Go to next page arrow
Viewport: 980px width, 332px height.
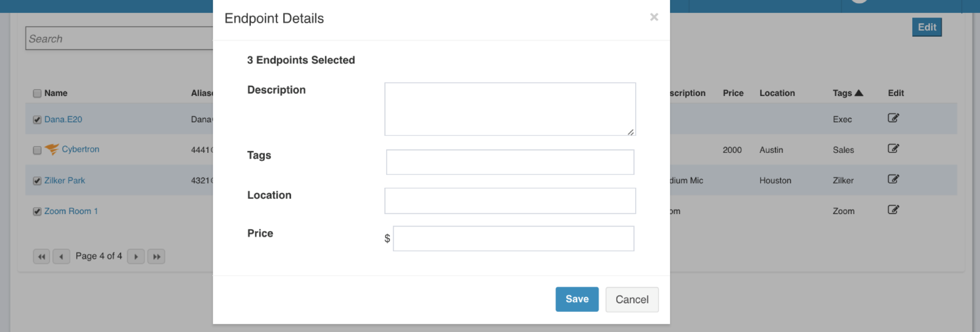point(136,257)
